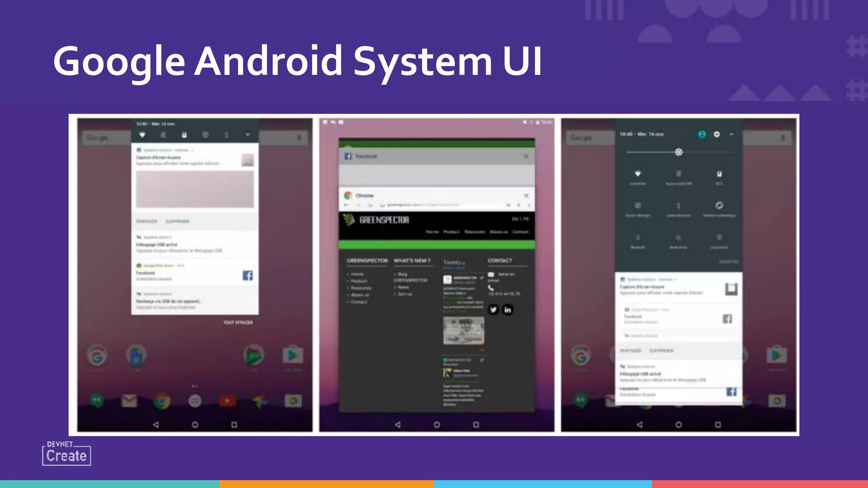Click Contact in Greenspector top menu
Viewport: 868px width, 488px height.
[x=520, y=232]
